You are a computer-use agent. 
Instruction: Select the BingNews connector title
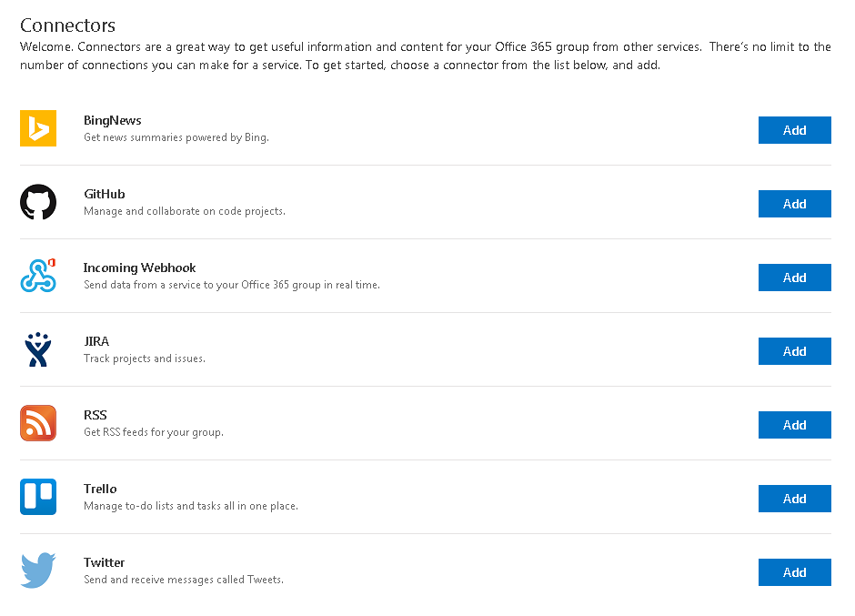coord(112,120)
